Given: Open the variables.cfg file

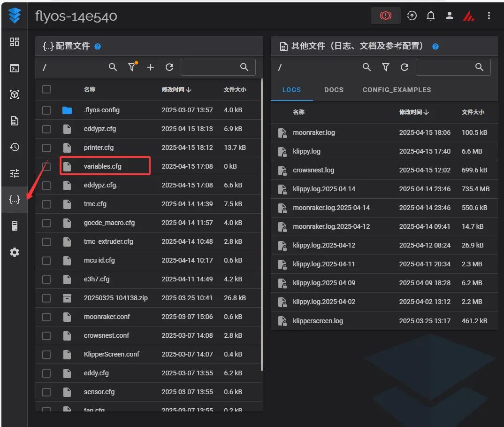Looking at the screenshot, I should pyautogui.click(x=102, y=166).
